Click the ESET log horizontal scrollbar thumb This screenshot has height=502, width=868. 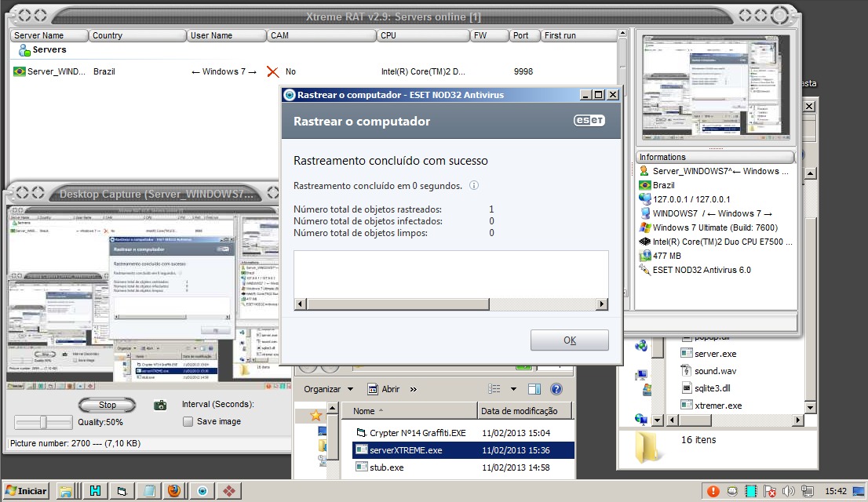pyautogui.click(x=399, y=304)
